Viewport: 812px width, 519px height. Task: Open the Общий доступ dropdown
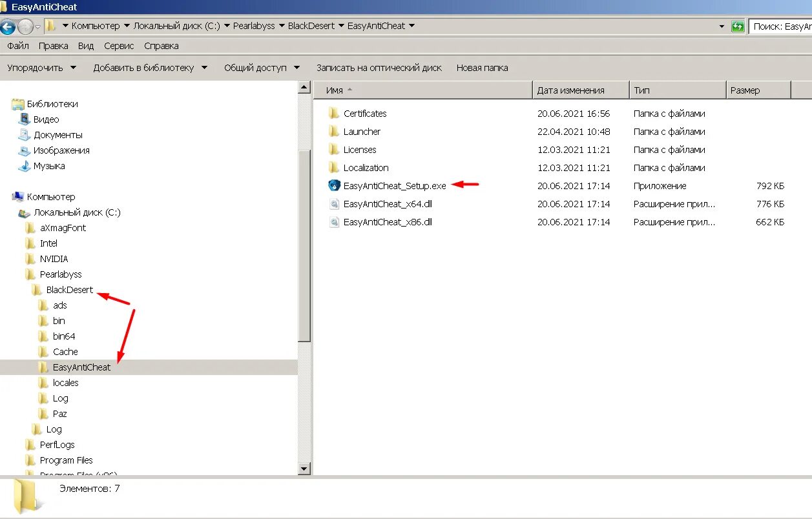tap(262, 68)
